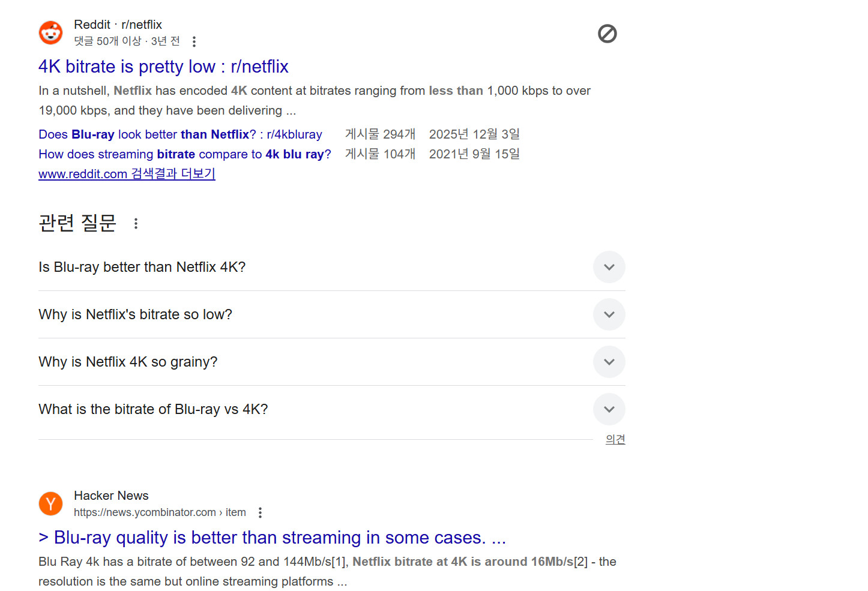Open the three-dot menu next to 관련 질문
The width and height of the screenshot is (868, 591).
[x=136, y=223]
